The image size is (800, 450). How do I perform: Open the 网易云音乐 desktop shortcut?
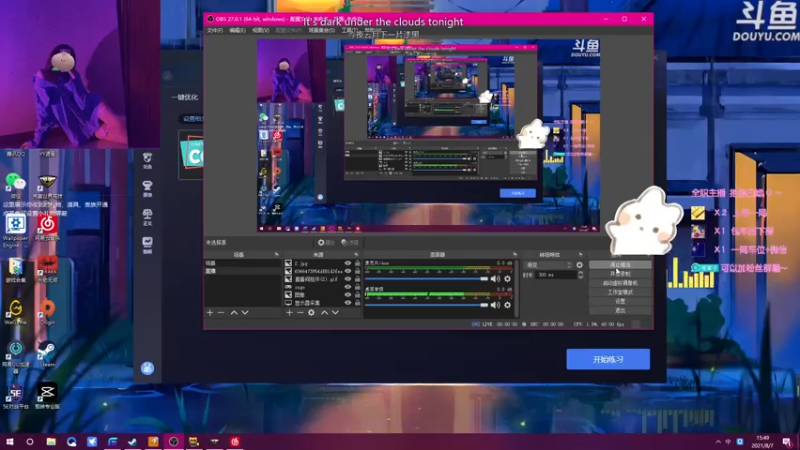47,228
